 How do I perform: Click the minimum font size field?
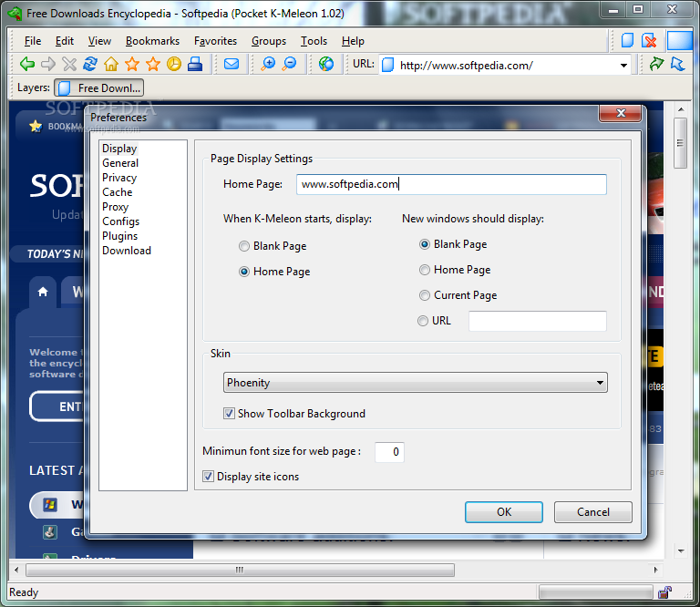[x=389, y=452]
